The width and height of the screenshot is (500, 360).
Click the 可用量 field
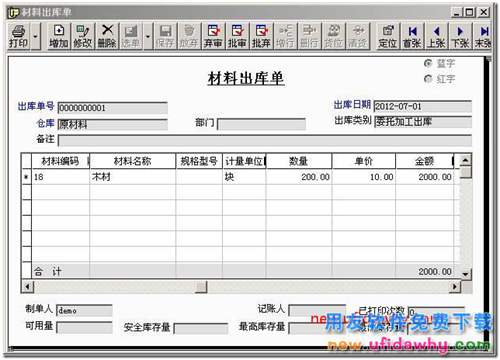pos(84,328)
